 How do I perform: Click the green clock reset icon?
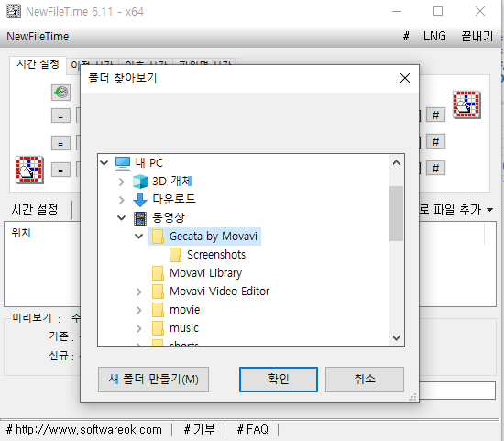tap(60, 93)
